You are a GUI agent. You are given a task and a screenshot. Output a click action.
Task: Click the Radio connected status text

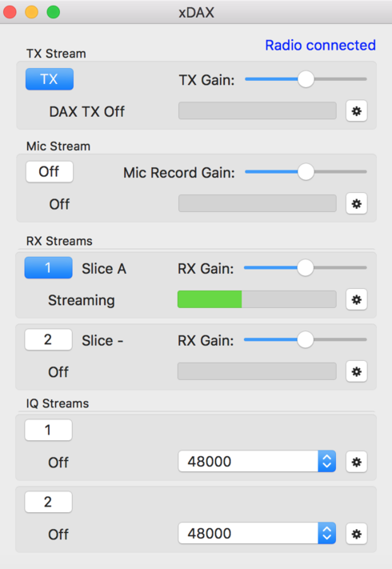320,46
